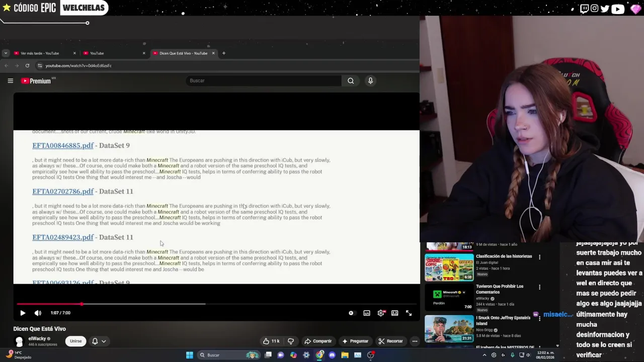The width and height of the screenshot is (644, 362).
Task: Open the Minecraft 'Perdón' video thumbnail
Action: pyautogui.click(x=449, y=298)
